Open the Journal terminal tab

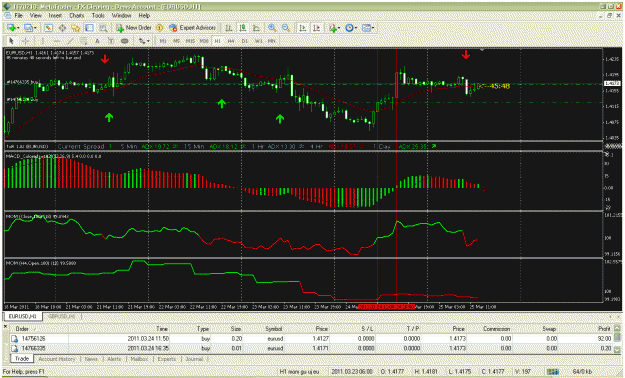[x=194, y=359]
